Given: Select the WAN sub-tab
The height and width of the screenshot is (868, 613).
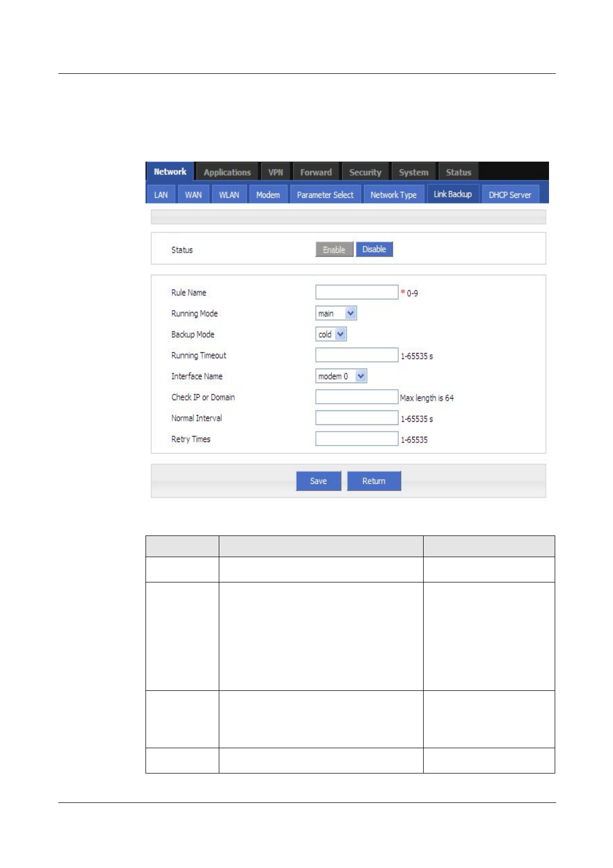Looking at the screenshot, I should point(193,195).
